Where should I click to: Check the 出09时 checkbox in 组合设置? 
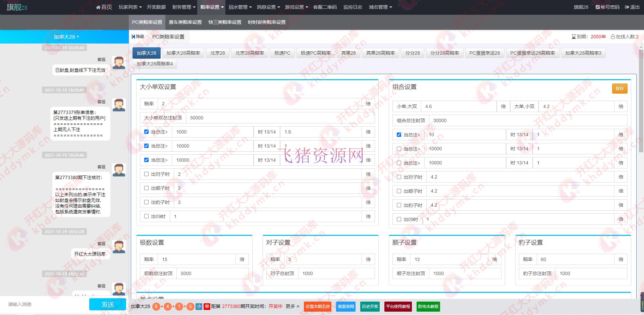point(399,219)
